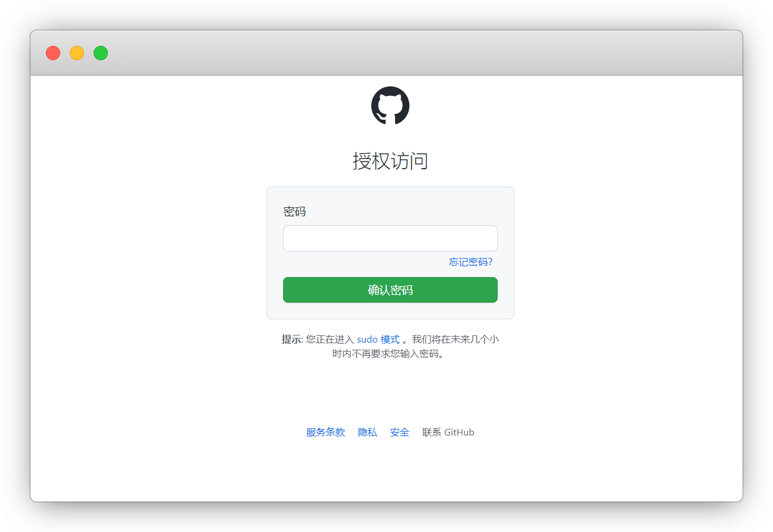
Task: Select 联系 GitHub in the footer
Action: (x=448, y=433)
